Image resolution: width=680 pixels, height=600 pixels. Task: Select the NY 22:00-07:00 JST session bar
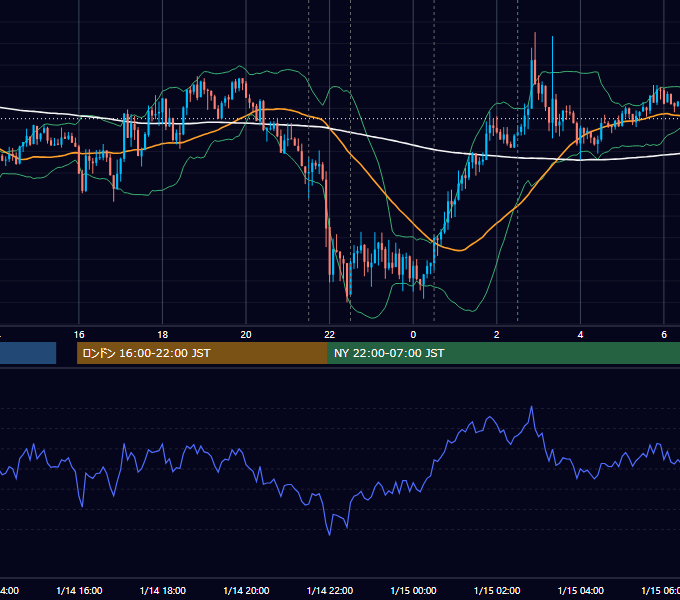(504, 353)
